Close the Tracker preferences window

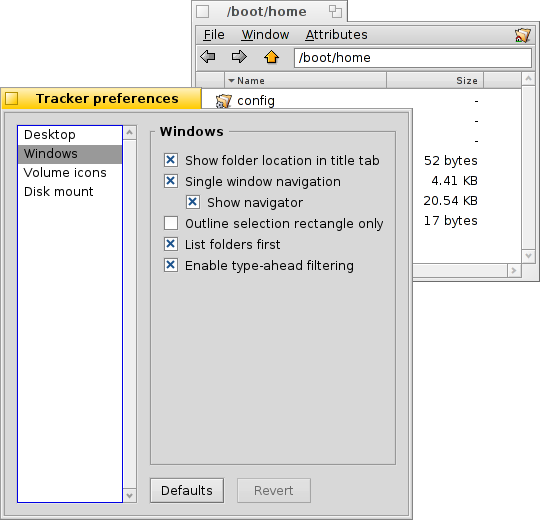coord(12,98)
